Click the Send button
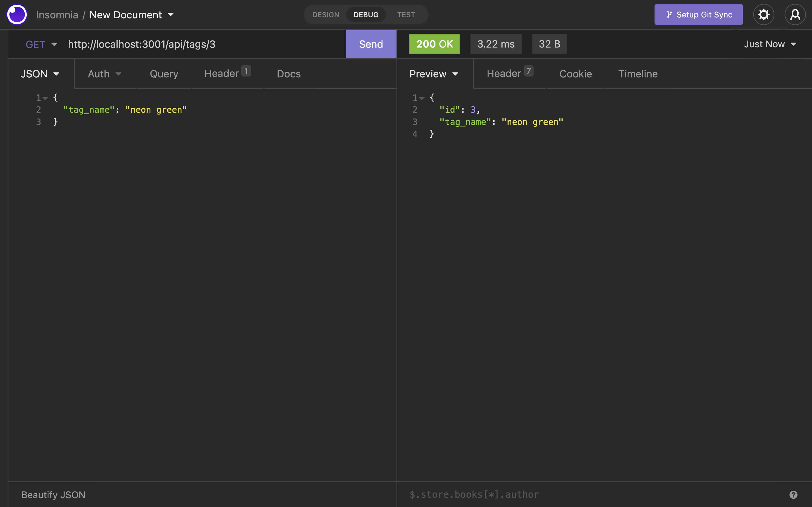 [371, 44]
